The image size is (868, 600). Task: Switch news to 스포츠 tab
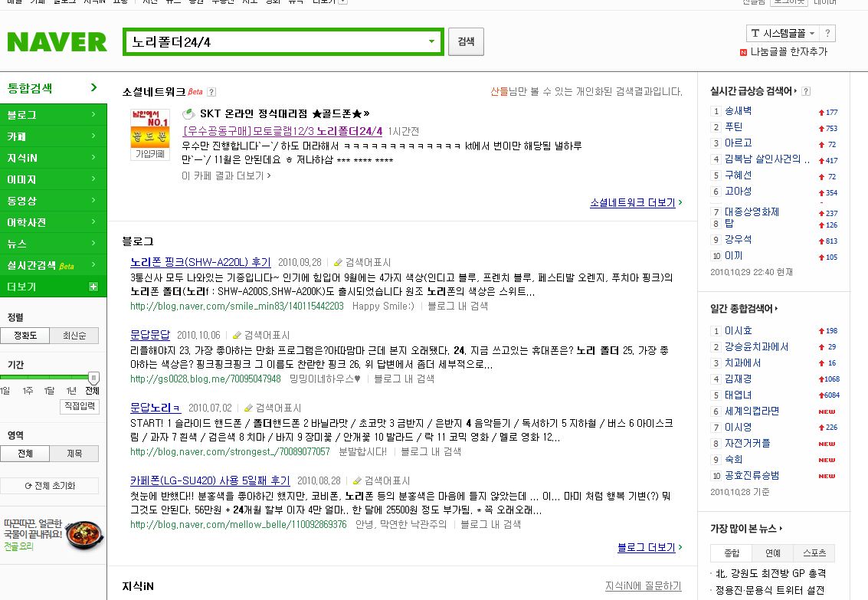click(x=814, y=553)
